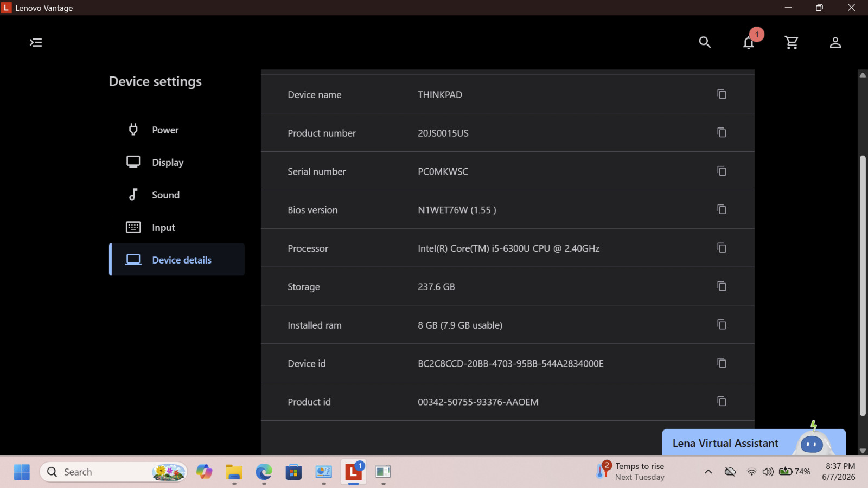Open File Explorer from taskbar

234,472
